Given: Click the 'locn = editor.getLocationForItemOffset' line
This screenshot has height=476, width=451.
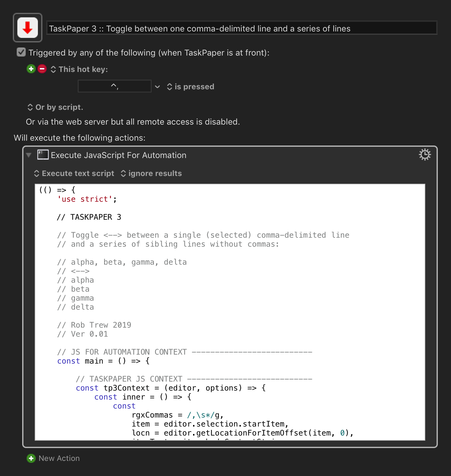Looking at the screenshot, I should pyautogui.click(x=243, y=433).
